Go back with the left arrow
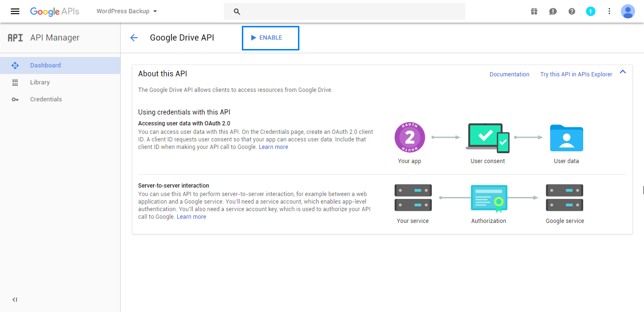The width and height of the screenshot is (644, 312). coord(134,38)
